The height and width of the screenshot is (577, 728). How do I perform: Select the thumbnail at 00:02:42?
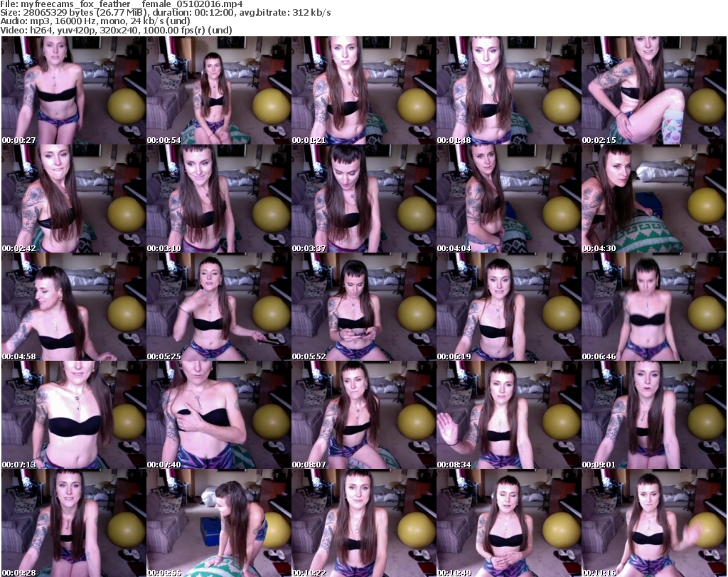click(73, 198)
